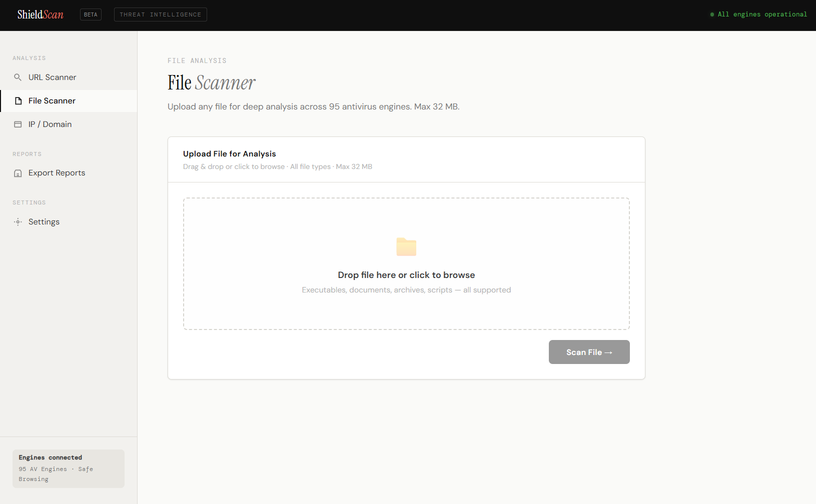Click the URL Scanner magnifier icon
The width and height of the screenshot is (816, 504).
click(18, 77)
